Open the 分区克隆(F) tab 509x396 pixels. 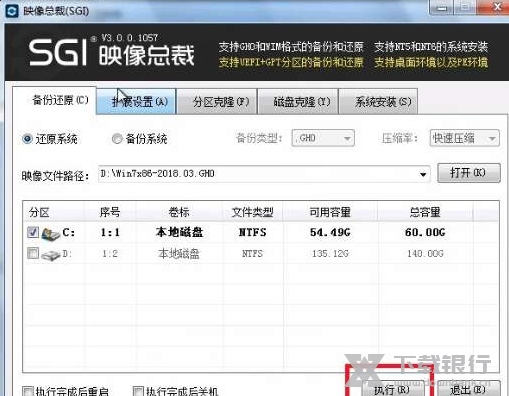point(217,101)
